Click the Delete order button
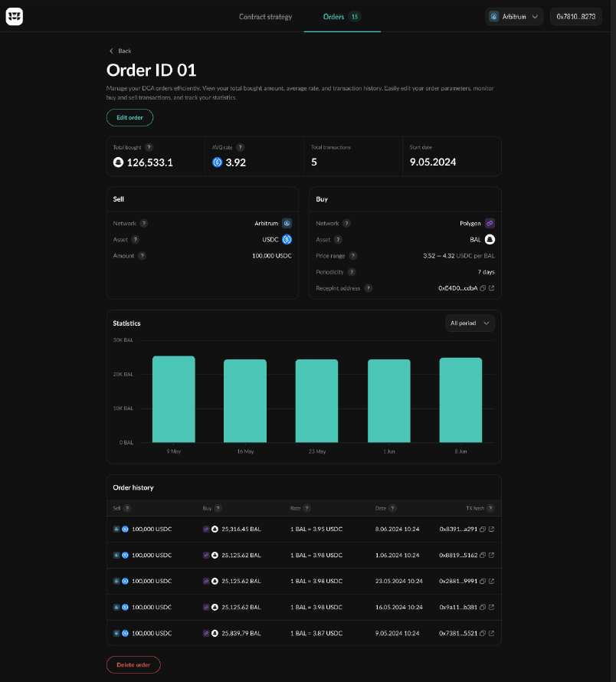The image size is (616, 682). [133, 664]
